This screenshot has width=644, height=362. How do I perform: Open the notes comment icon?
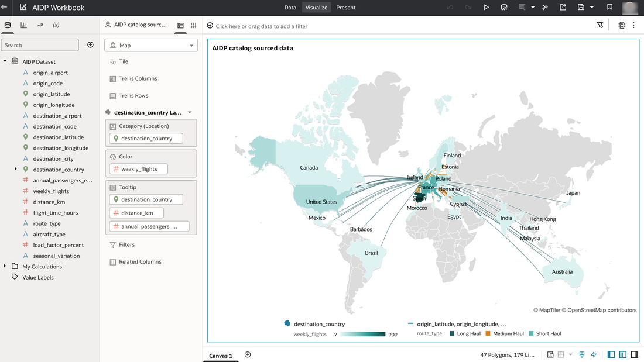tap(522, 8)
